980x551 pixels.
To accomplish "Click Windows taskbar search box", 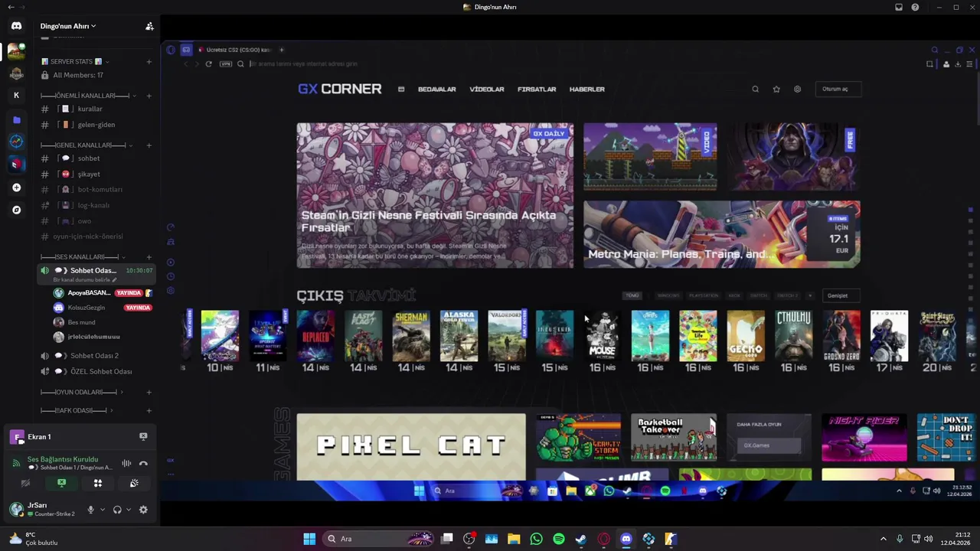I will [378, 539].
